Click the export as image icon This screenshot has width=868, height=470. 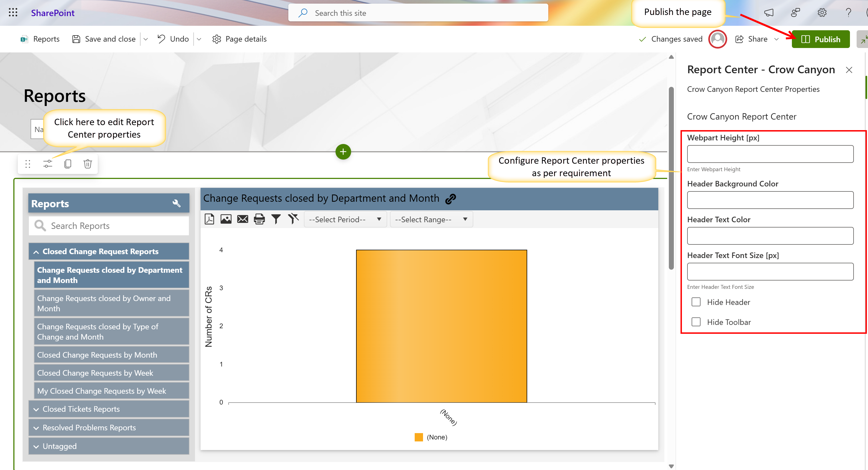click(x=226, y=219)
